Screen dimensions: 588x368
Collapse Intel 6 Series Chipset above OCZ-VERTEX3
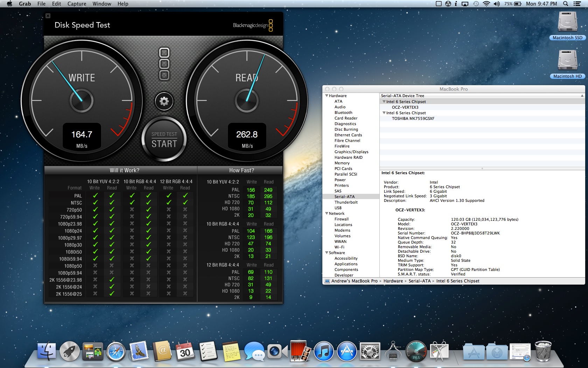pyautogui.click(x=384, y=102)
